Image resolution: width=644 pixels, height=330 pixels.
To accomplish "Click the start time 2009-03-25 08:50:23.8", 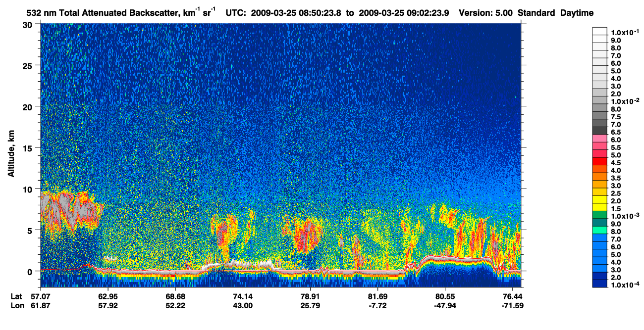I will [297, 13].
